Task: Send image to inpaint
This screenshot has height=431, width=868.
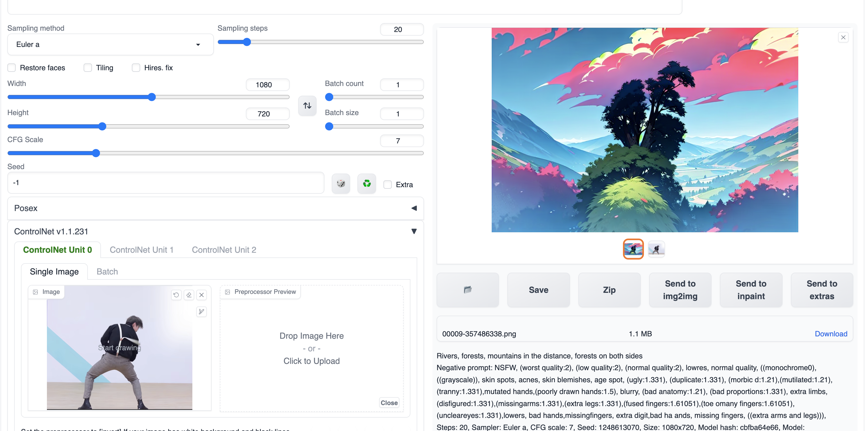Action: tap(751, 289)
